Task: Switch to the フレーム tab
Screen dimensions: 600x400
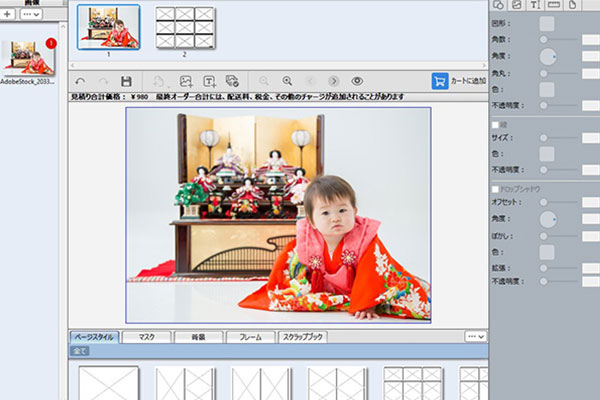Action: [x=250, y=337]
